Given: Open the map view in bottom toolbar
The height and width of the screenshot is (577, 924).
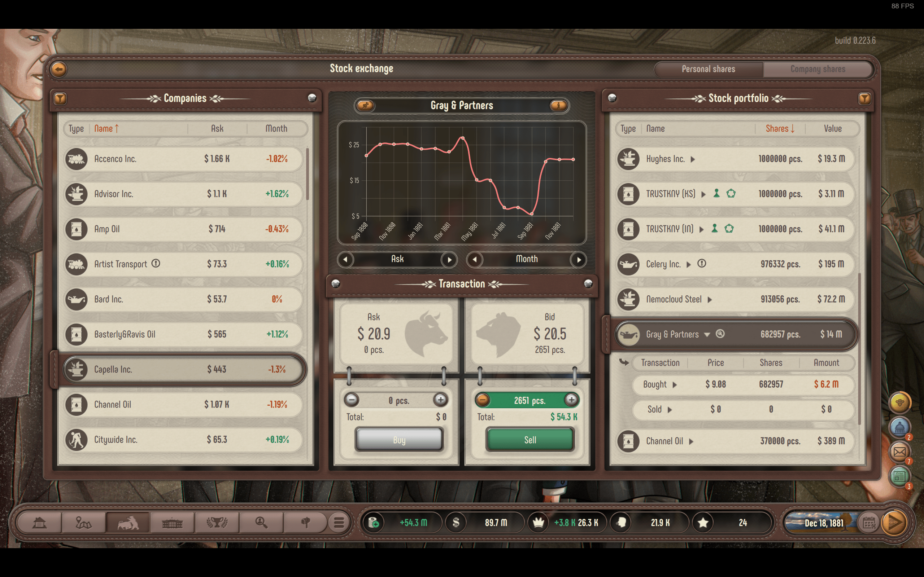Looking at the screenshot, I should 84,523.
